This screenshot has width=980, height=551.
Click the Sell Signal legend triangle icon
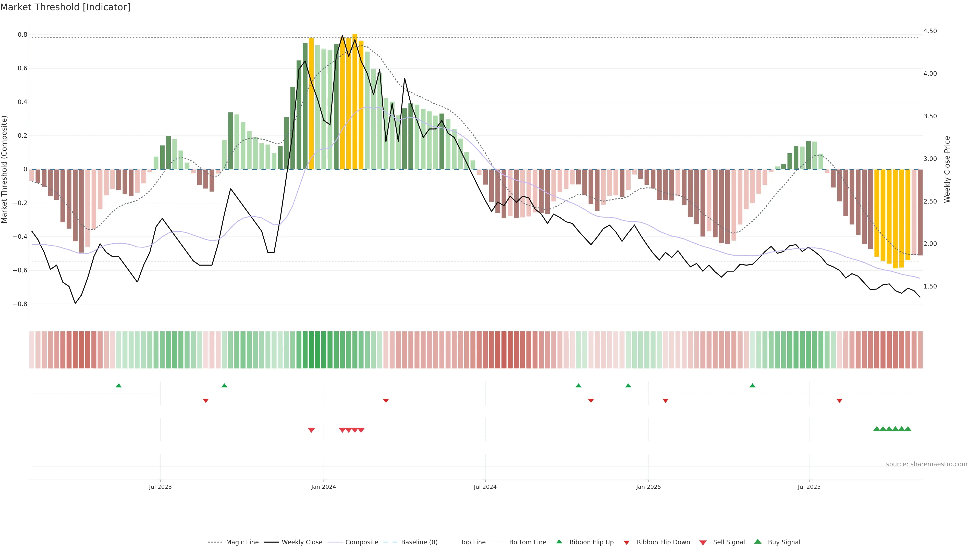coord(703,542)
